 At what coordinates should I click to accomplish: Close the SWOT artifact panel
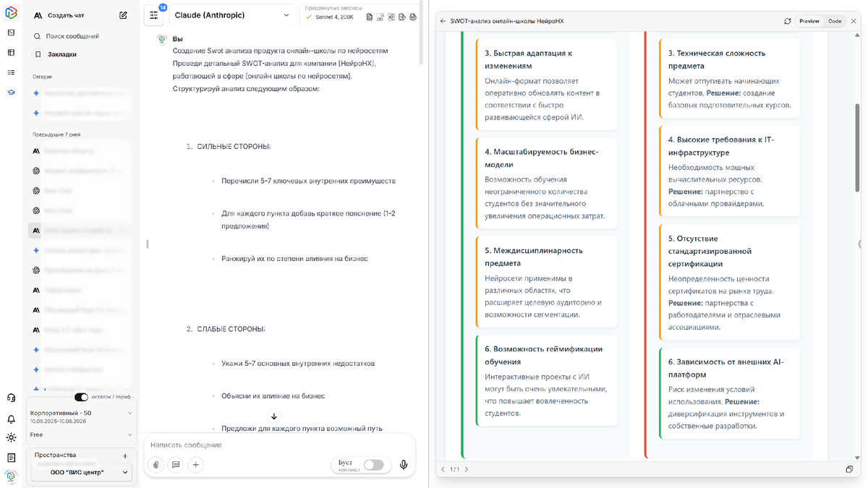(x=854, y=21)
